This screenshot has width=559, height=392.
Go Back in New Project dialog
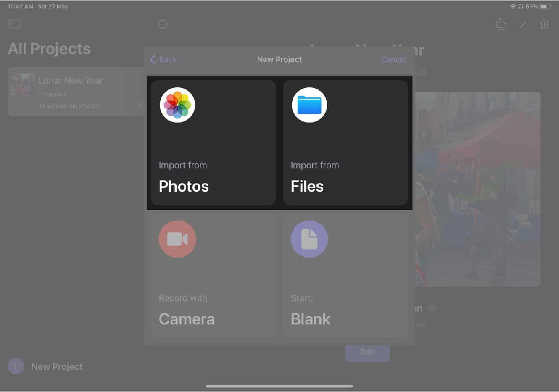point(163,60)
